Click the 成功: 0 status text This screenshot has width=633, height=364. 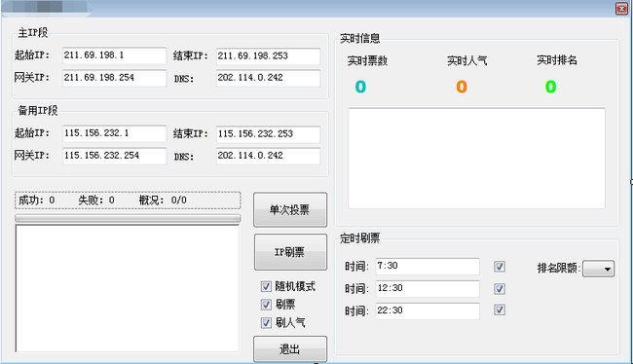coord(37,200)
